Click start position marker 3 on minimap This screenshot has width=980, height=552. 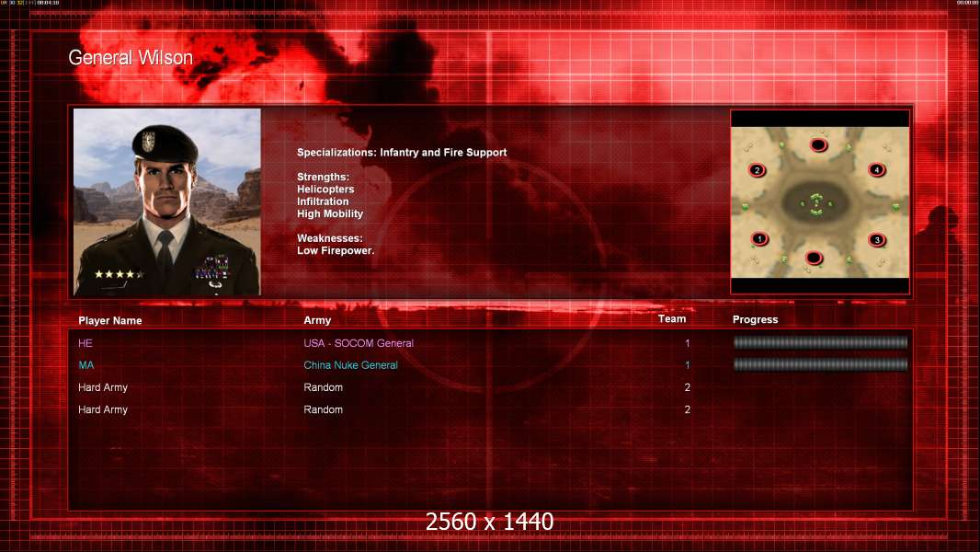877,239
